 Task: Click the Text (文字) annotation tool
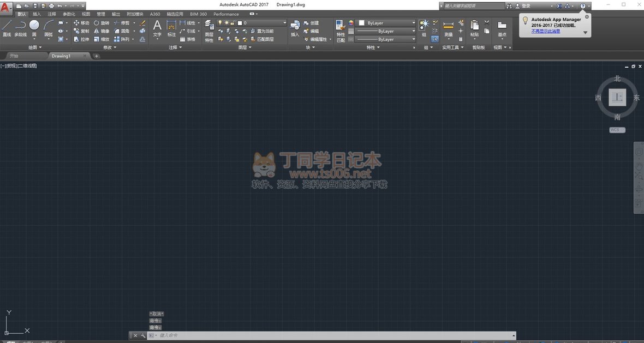click(x=157, y=27)
